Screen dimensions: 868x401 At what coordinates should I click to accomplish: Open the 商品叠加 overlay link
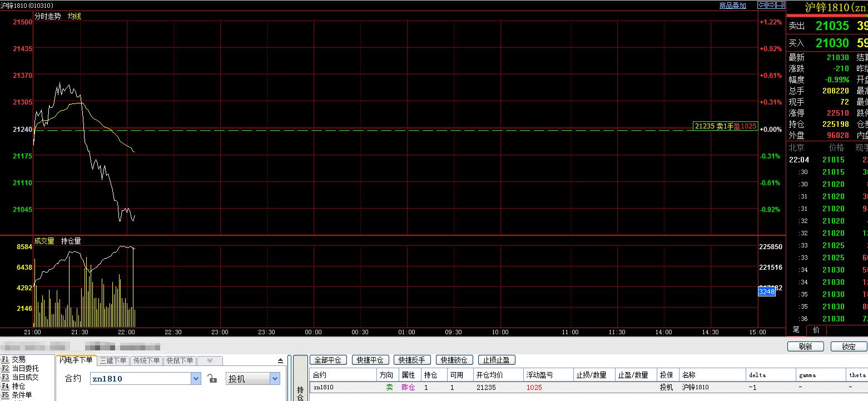tap(732, 6)
